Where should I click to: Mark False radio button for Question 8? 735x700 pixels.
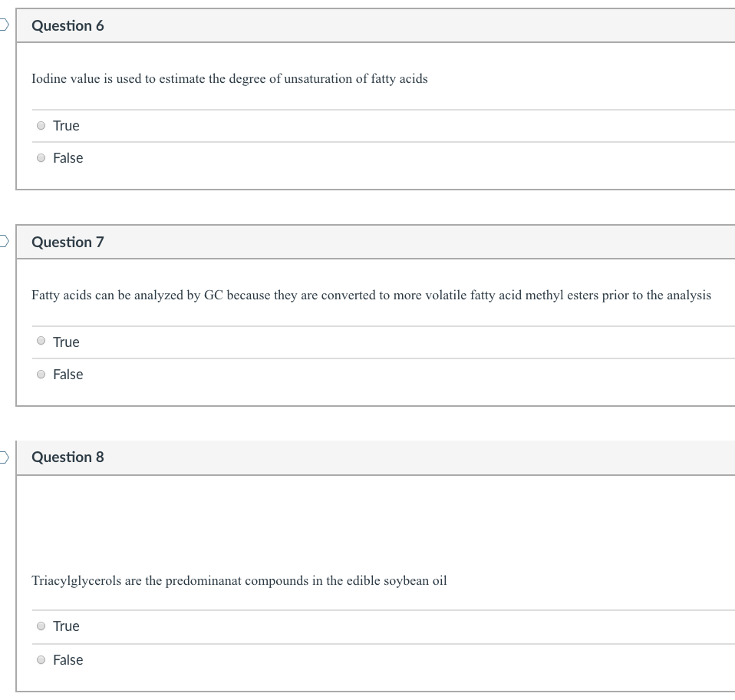[x=41, y=660]
